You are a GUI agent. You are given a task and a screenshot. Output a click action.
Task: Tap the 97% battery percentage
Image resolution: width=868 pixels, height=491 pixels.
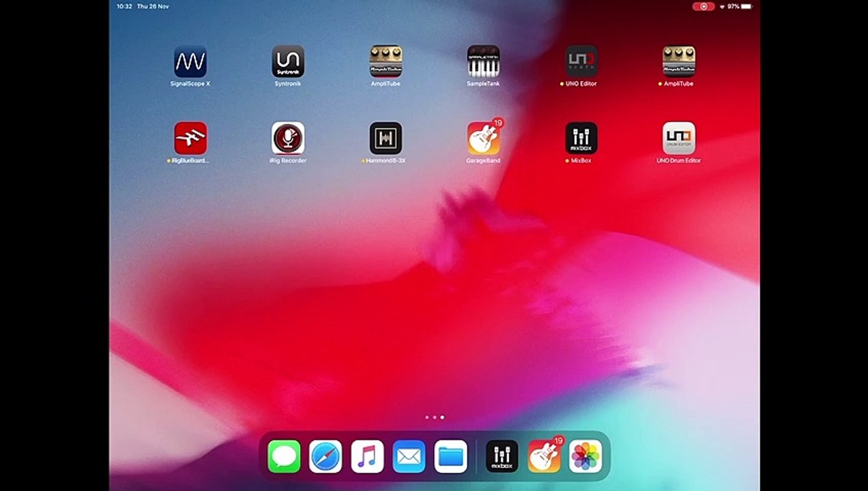point(733,6)
